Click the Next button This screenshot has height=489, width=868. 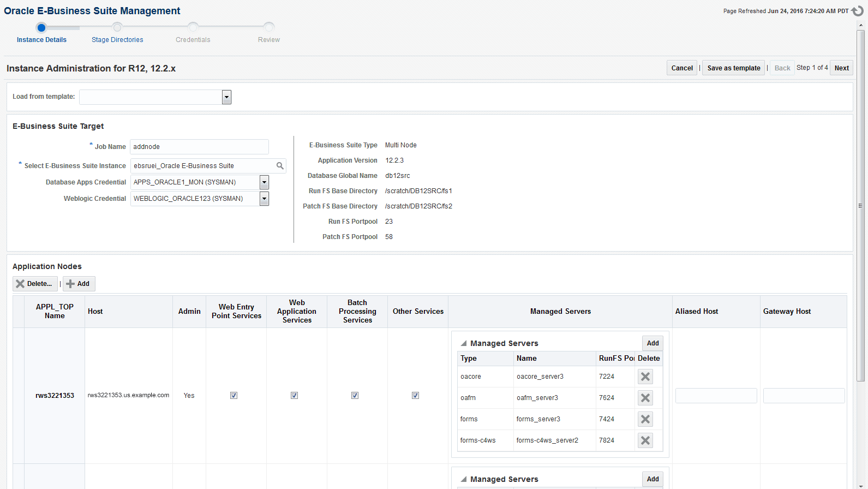pyautogui.click(x=841, y=68)
